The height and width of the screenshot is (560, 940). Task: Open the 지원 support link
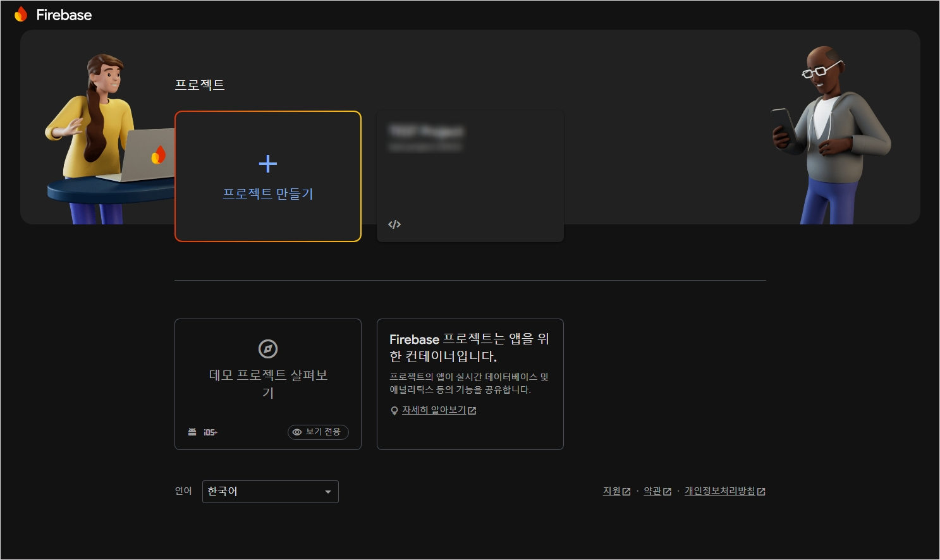611,491
